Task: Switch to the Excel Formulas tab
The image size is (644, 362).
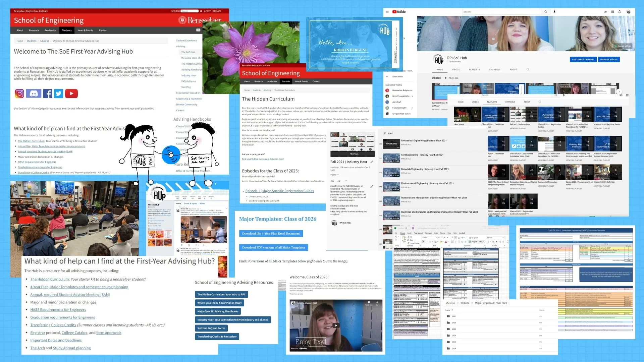Action: click(429, 233)
